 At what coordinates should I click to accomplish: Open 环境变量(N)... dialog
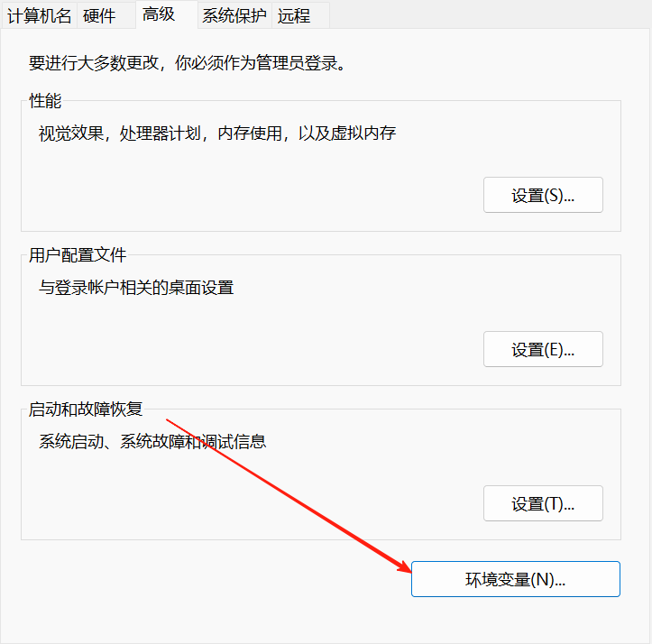(x=516, y=579)
